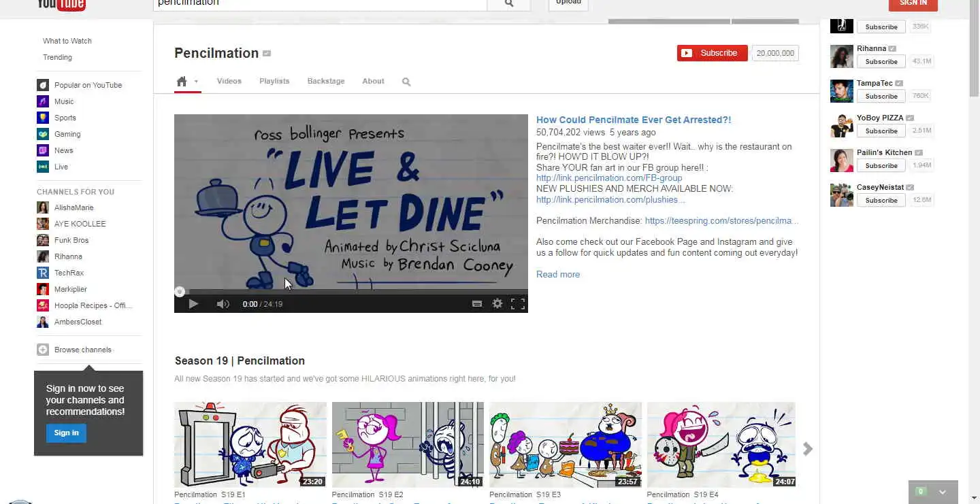Click YoBoy PIZZA avatar in the recommended channels
This screenshot has height=504, width=980.
point(842,126)
